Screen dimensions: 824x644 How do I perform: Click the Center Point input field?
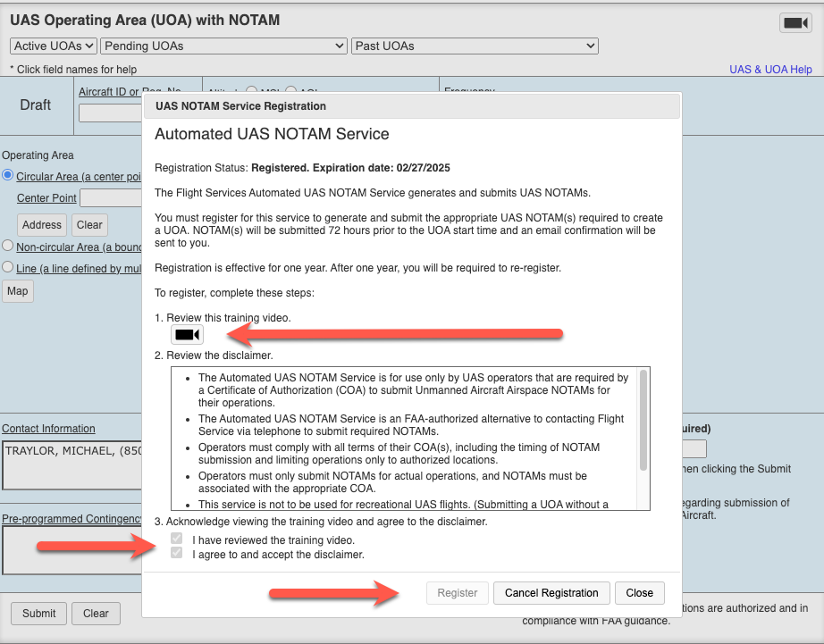click(110, 198)
